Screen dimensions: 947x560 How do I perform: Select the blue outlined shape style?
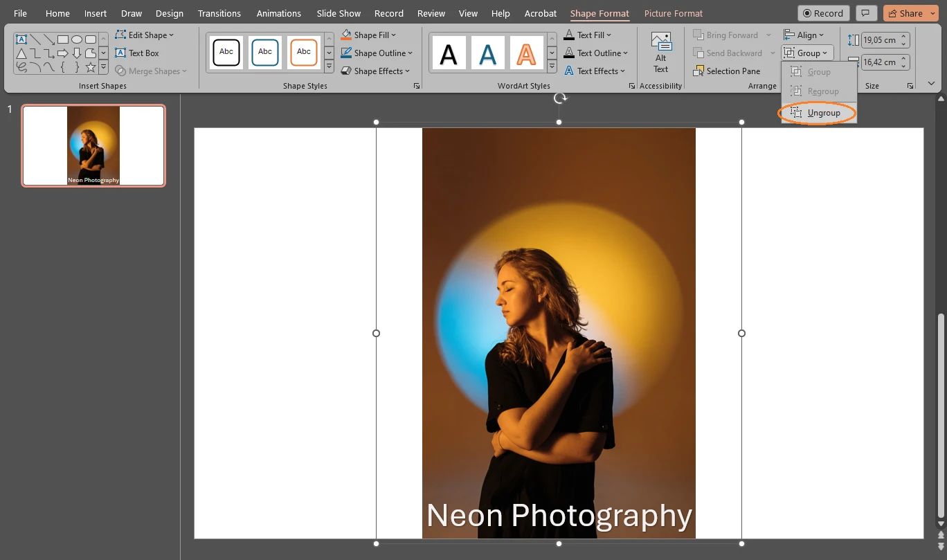[265, 52]
